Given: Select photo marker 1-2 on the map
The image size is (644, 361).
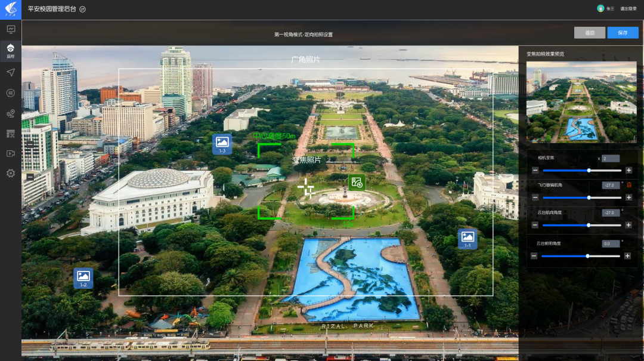Looking at the screenshot, I should [83, 277].
